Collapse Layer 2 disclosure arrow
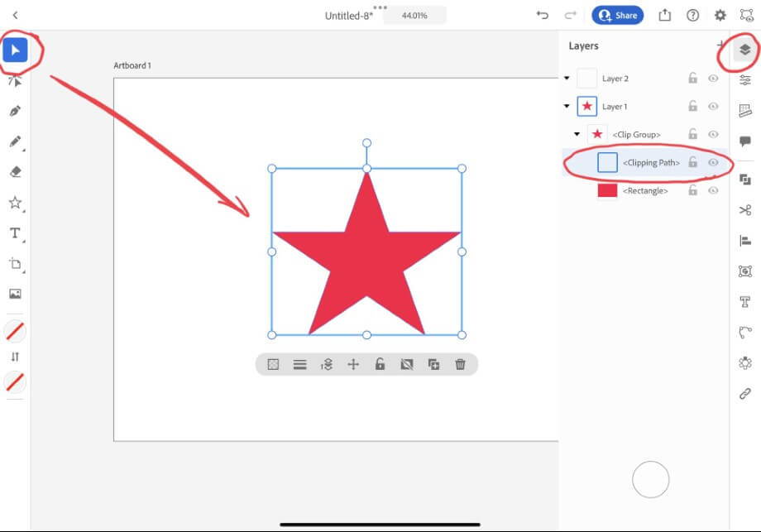The image size is (761, 532). pyautogui.click(x=567, y=78)
